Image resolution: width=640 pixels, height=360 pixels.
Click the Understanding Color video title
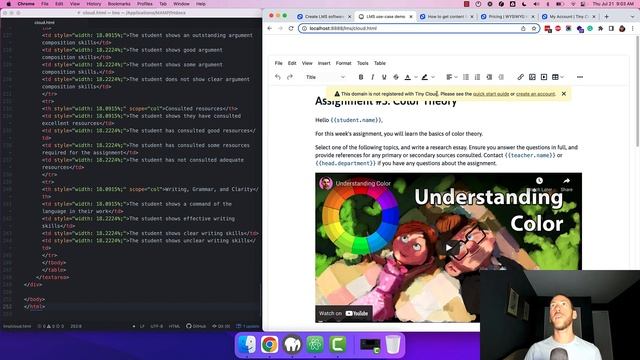(363, 184)
